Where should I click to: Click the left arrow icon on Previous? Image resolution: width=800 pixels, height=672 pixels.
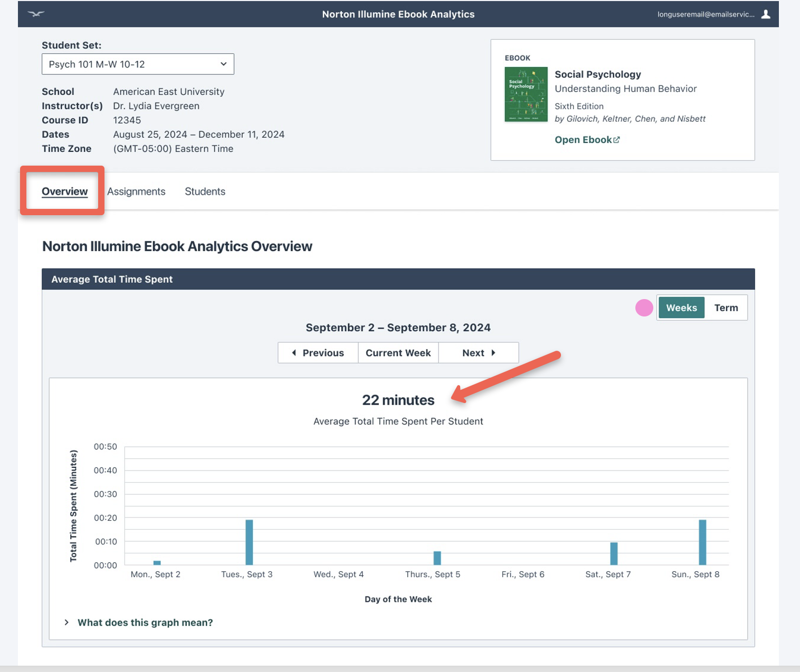pyautogui.click(x=294, y=353)
